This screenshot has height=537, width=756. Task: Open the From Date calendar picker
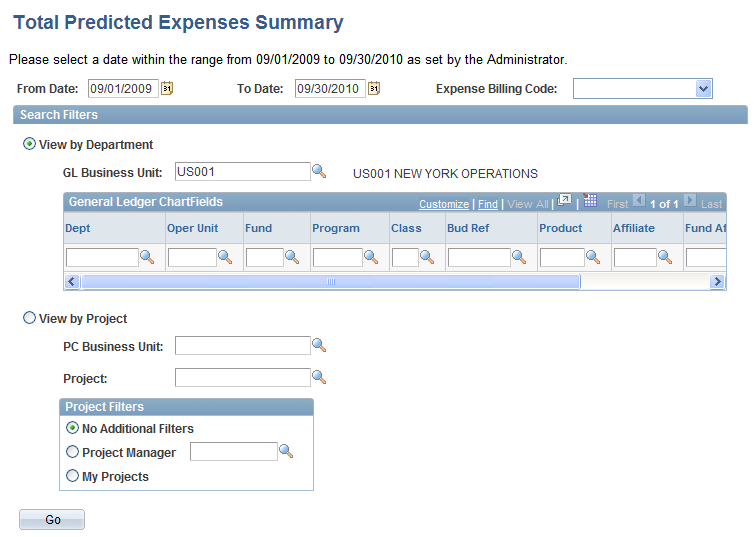coord(167,88)
